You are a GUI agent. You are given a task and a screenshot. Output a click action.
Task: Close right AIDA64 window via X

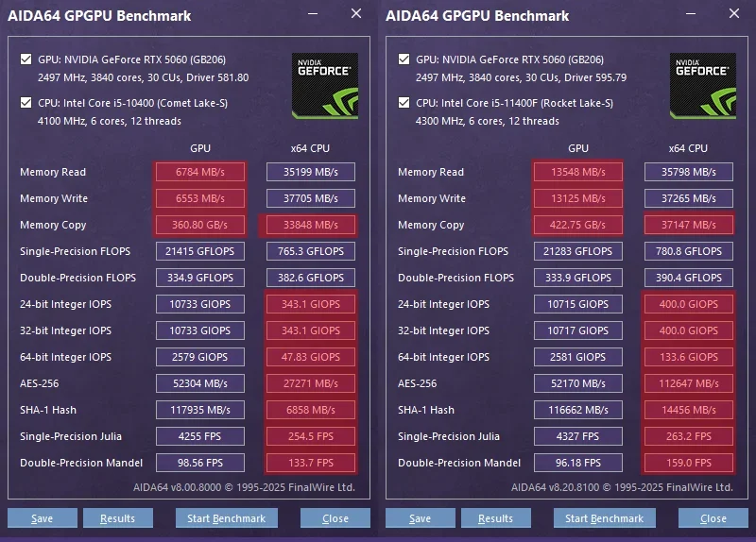734,13
